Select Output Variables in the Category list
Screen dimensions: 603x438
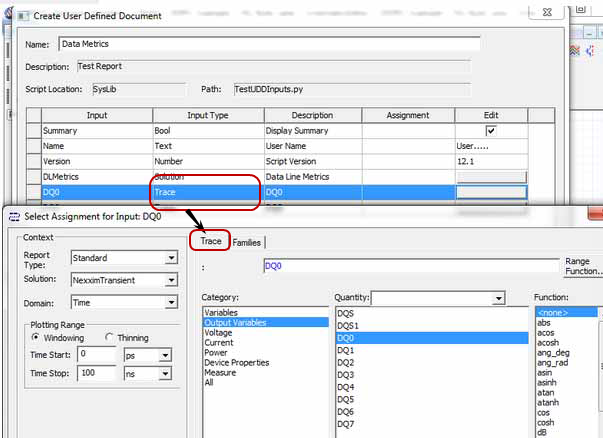click(235, 323)
